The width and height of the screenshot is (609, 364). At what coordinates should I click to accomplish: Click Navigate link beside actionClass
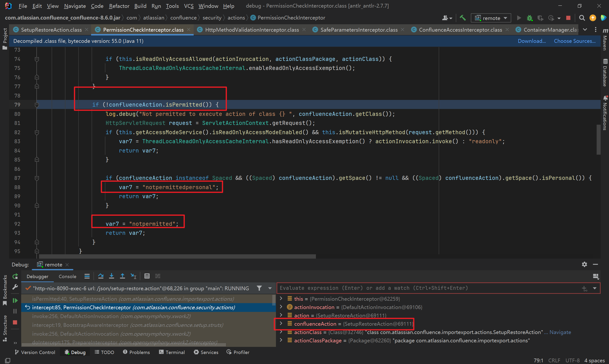pyautogui.click(x=560, y=332)
